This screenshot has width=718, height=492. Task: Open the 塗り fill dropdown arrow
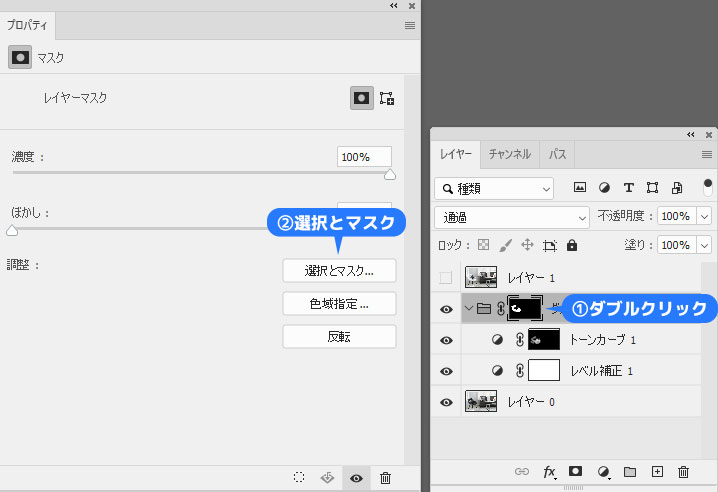[x=704, y=245]
